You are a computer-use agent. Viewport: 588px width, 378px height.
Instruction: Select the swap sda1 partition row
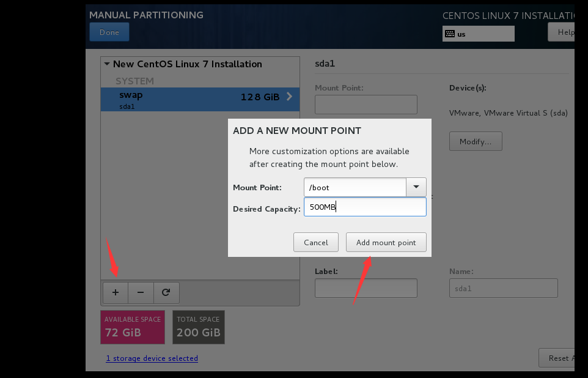200,100
